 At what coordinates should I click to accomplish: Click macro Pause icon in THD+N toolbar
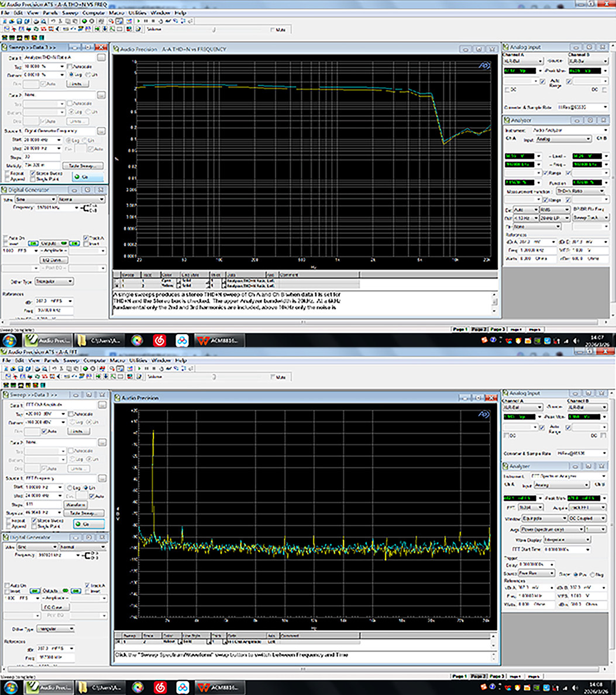146,21
